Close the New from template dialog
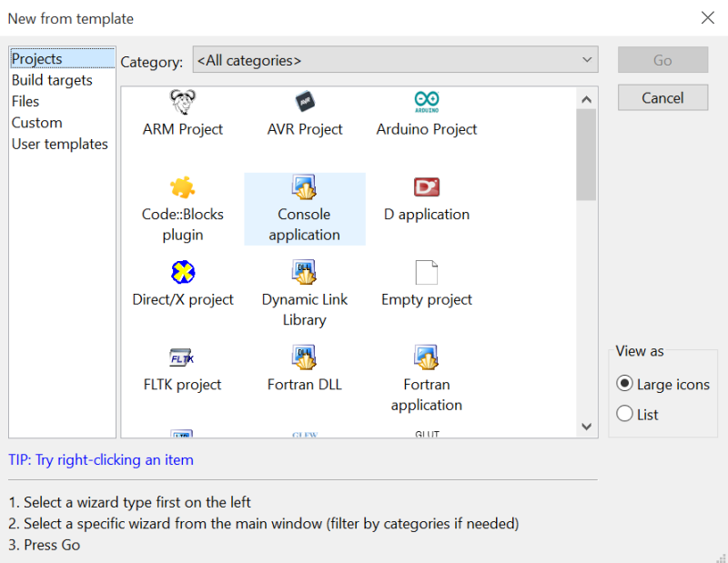Screen dimensions: 728x563 pyautogui.click(x=708, y=18)
